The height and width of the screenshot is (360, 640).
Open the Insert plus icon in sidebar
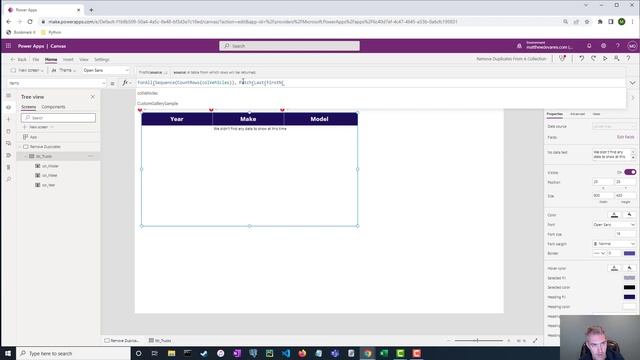click(9, 119)
